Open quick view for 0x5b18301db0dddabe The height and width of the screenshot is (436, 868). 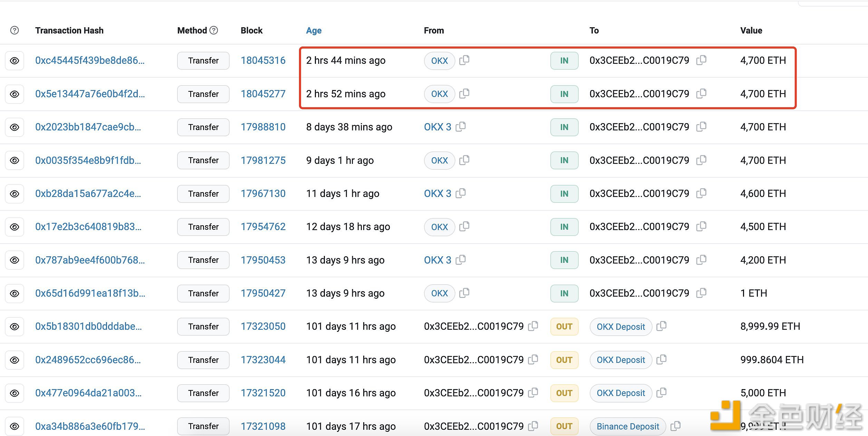pyautogui.click(x=15, y=327)
